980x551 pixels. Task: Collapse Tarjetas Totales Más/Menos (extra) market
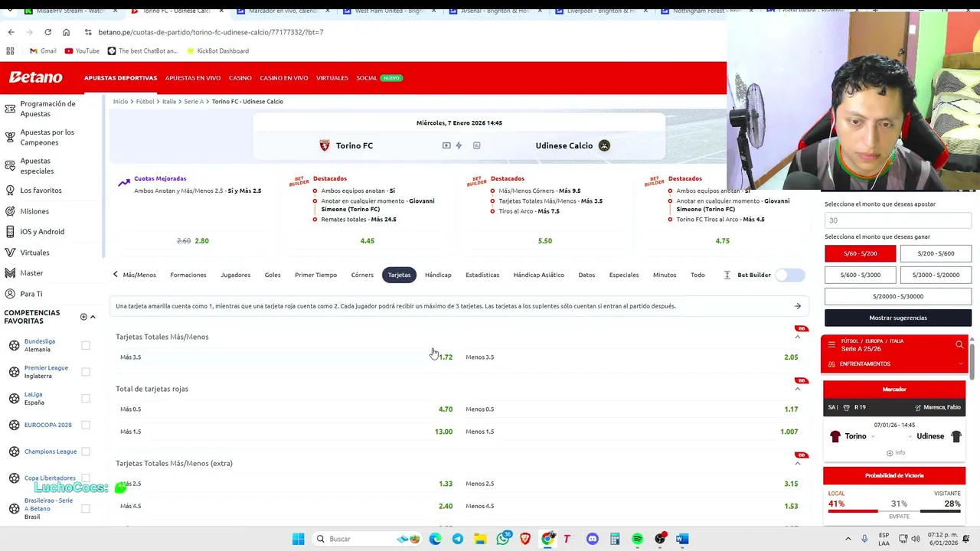click(797, 463)
